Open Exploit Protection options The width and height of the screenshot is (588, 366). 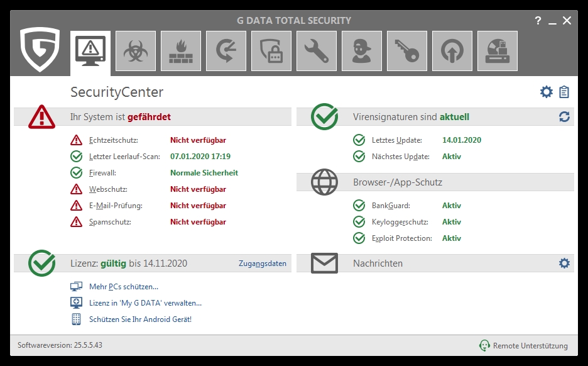(401, 238)
